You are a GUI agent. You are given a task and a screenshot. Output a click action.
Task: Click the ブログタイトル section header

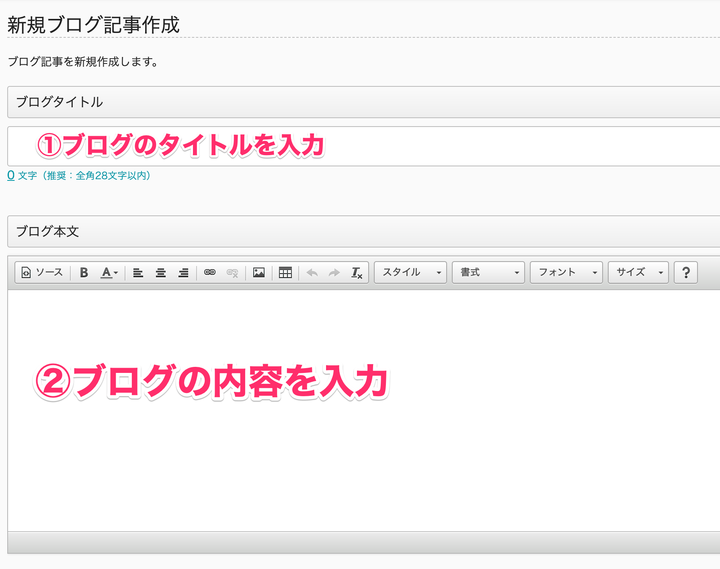364,102
